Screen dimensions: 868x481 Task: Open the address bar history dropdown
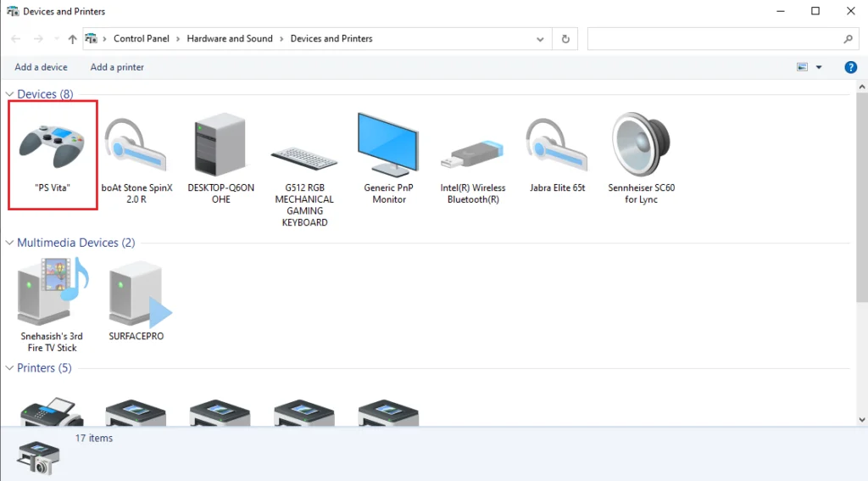click(x=540, y=39)
